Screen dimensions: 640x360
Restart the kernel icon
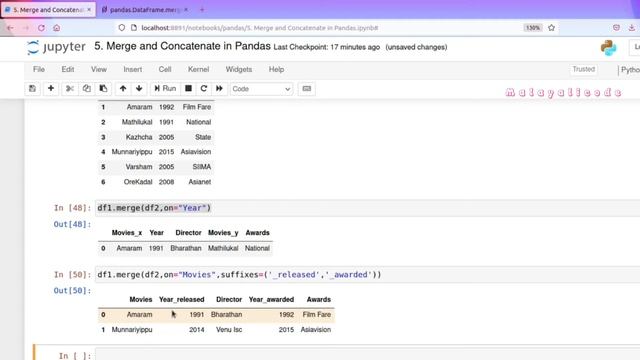(204, 89)
